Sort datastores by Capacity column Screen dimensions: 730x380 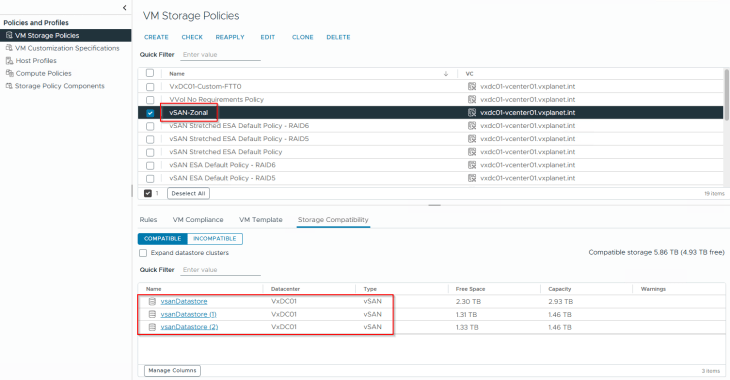click(560, 289)
